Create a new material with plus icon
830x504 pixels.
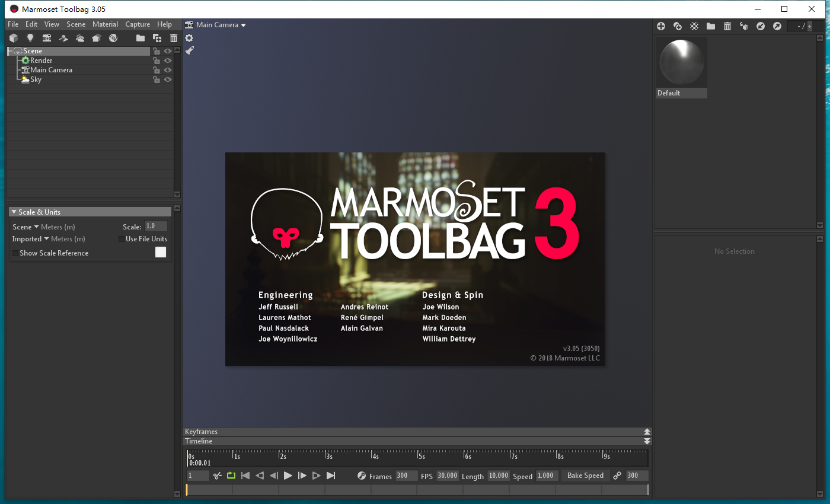click(x=661, y=26)
